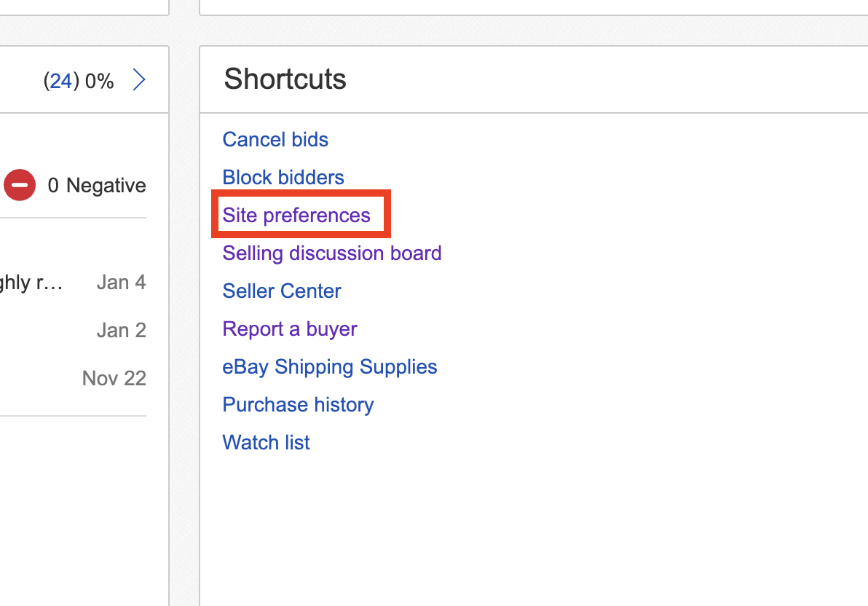Click the Shortcuts panel heading
Viewport: 868px width, 606px height.
point(285,79)
